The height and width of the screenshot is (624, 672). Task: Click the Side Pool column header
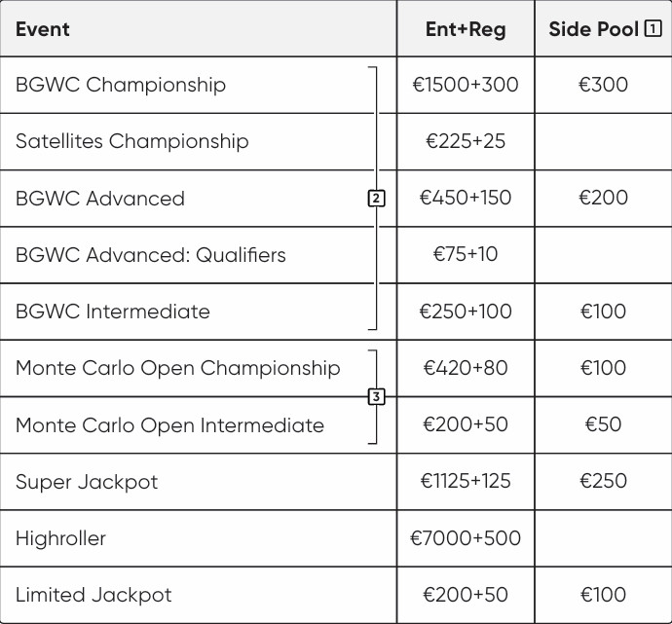pos(594,29)
